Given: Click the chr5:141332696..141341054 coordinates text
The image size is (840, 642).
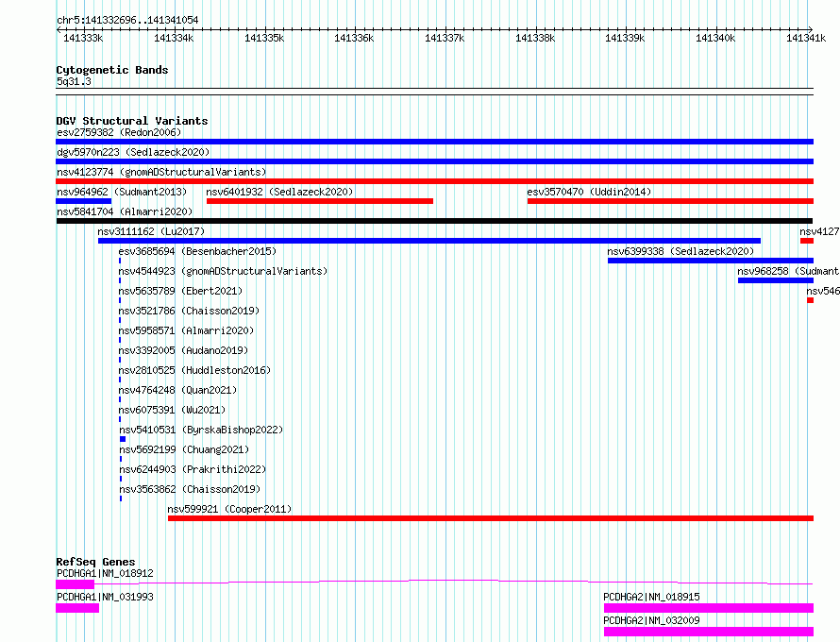Looking at the screenshot, I should point(127,21).
